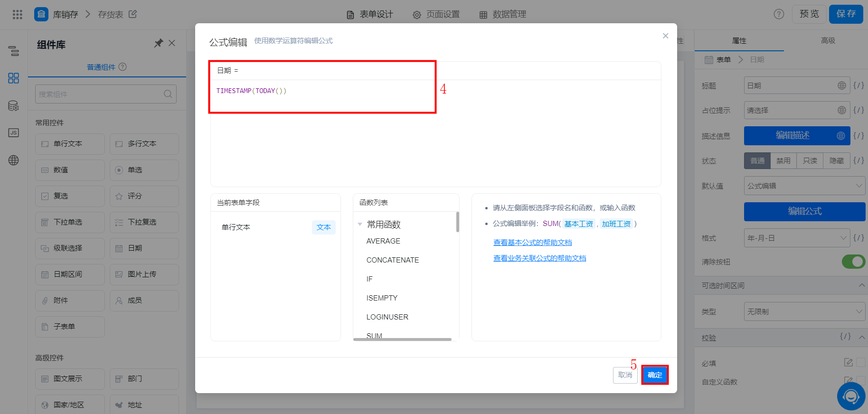
Task: Check the 必填 checkbox
Action: [860, 363]
